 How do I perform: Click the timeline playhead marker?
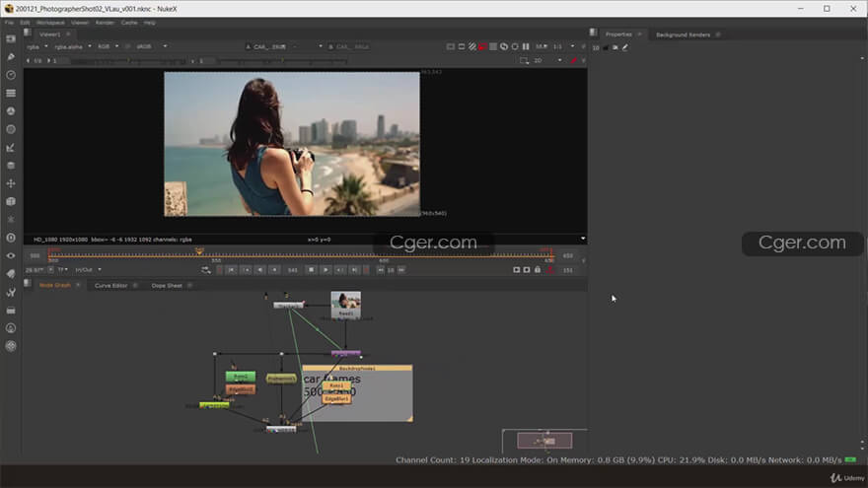[x=199, y=251]
